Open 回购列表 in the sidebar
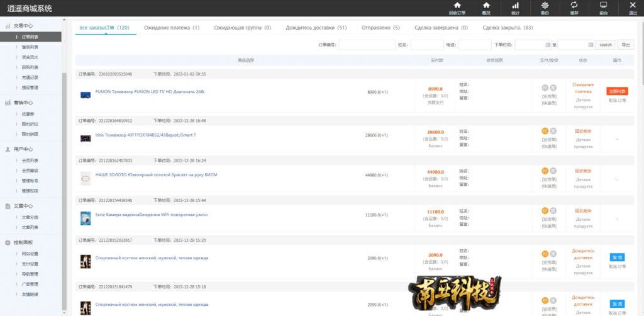Screen dimensions: 644x316 pos(30,67)
